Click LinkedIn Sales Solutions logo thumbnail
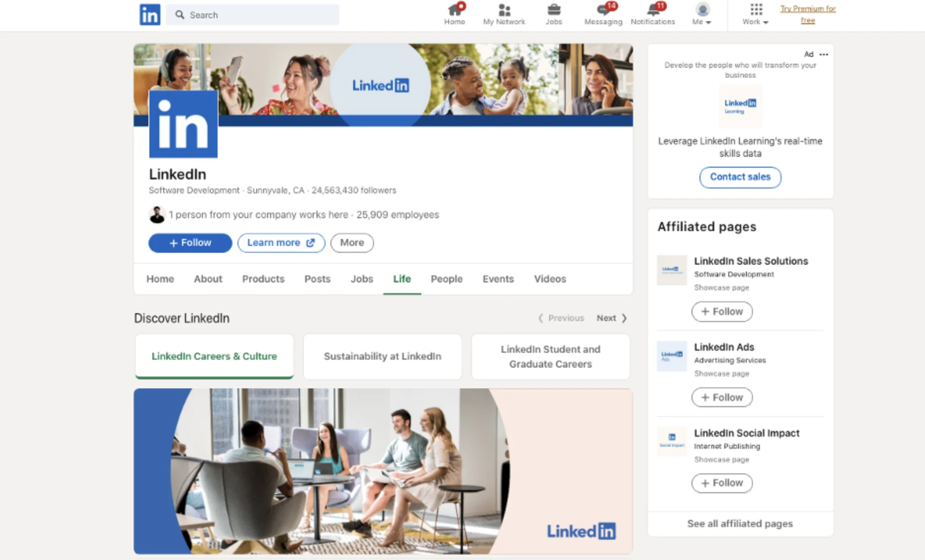Viewport: 925px width, 560px height. coord(672,270)
